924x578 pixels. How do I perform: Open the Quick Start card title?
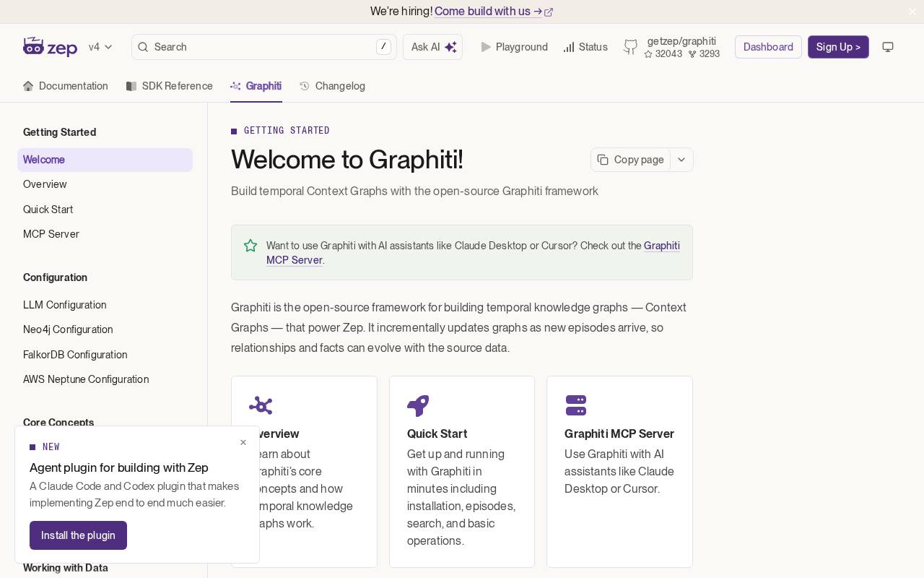pyautogui.click(x=437, y=433)
